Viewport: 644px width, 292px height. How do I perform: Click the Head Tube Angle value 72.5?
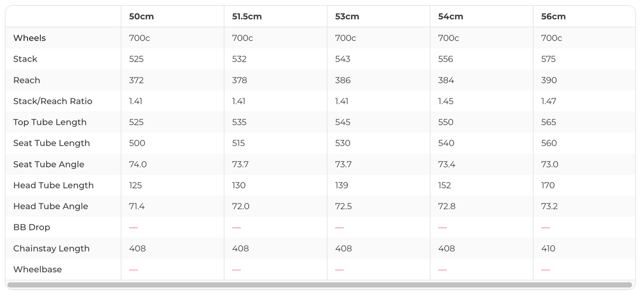[343, 206]
